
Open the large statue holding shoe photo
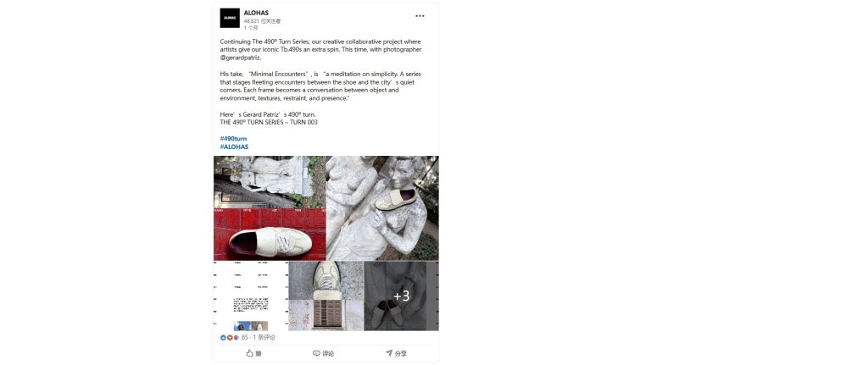[x=382, y=208]
